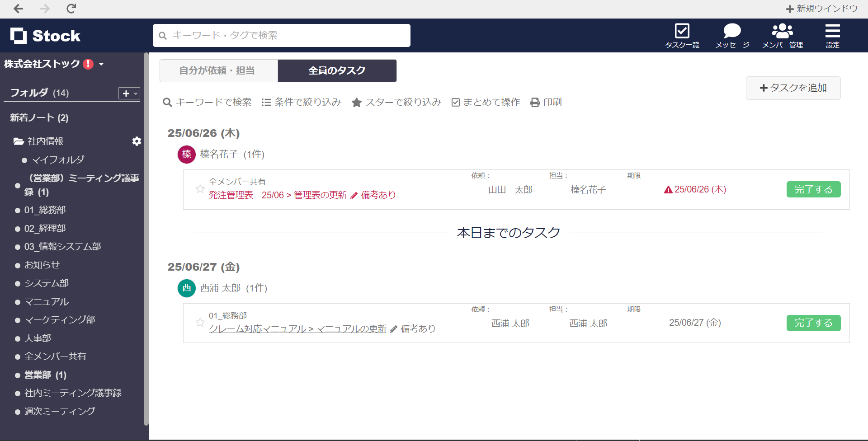Open メンバー管理 members icon
The image size is (868, 441).
tap(782, 31)
